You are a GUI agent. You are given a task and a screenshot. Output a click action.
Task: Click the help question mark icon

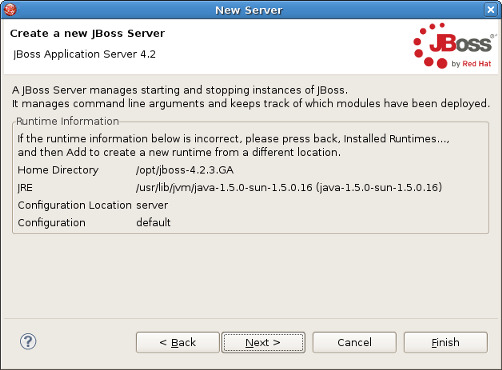tap(28, 342)
